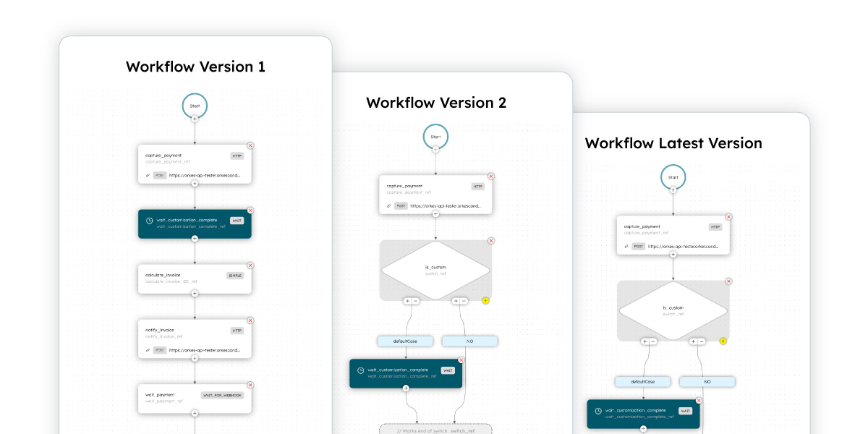
Task: Click the Start node in Version 2
Action: [x=435, y=135]
